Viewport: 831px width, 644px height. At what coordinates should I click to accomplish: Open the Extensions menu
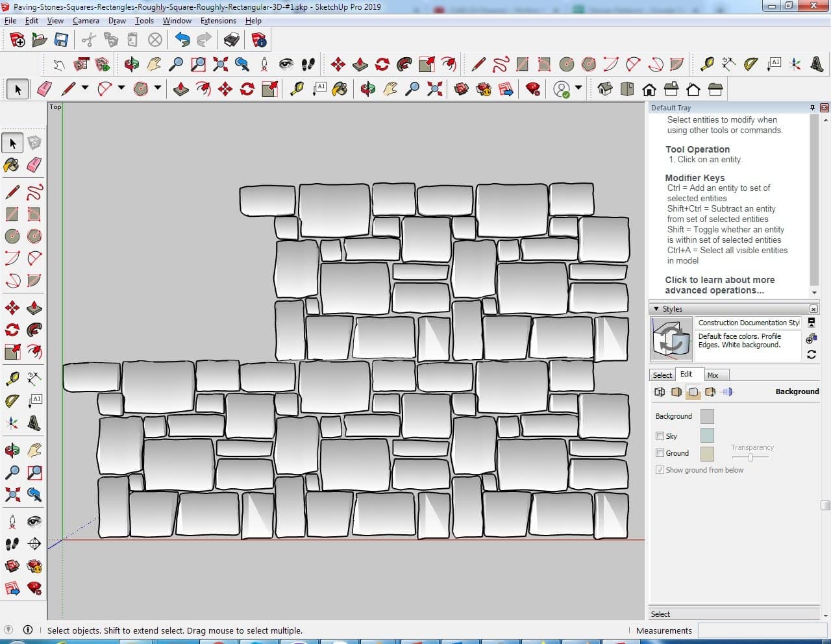[x=218, y=21]
